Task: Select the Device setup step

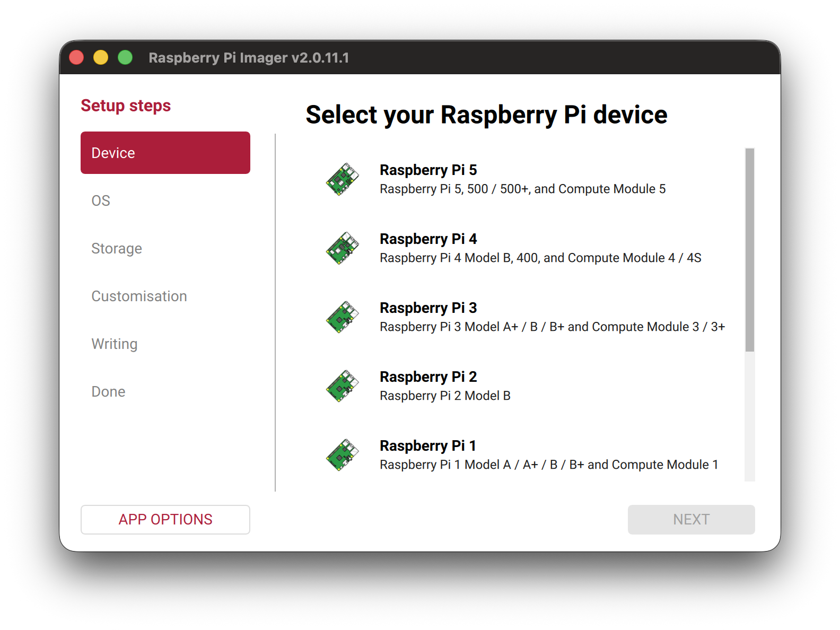Action: point(165,153)
